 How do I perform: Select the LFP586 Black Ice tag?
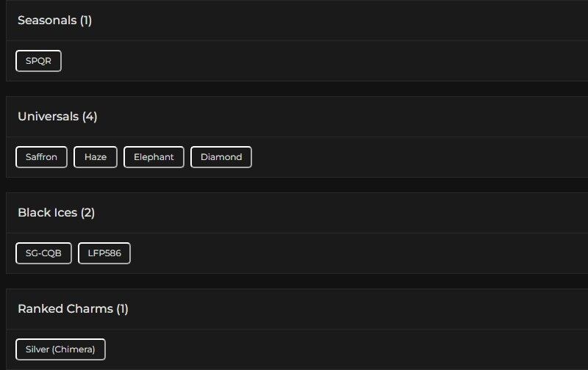coord(104,253)
